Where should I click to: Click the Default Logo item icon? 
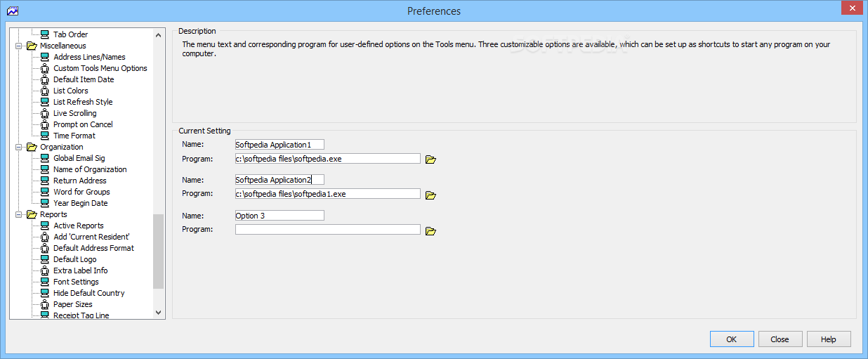[45, 259]
